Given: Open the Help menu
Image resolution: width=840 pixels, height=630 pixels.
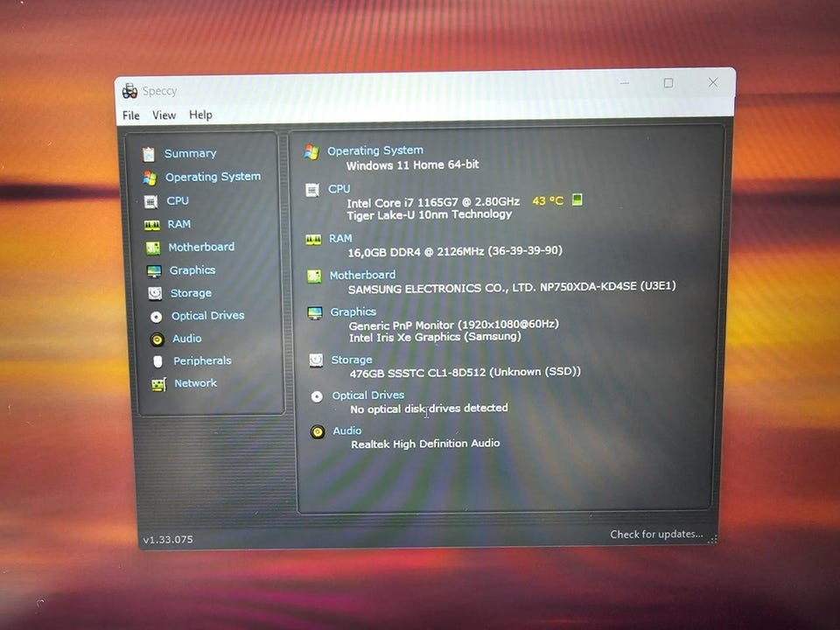Looking at the screenshot, I should pos(200,115).
